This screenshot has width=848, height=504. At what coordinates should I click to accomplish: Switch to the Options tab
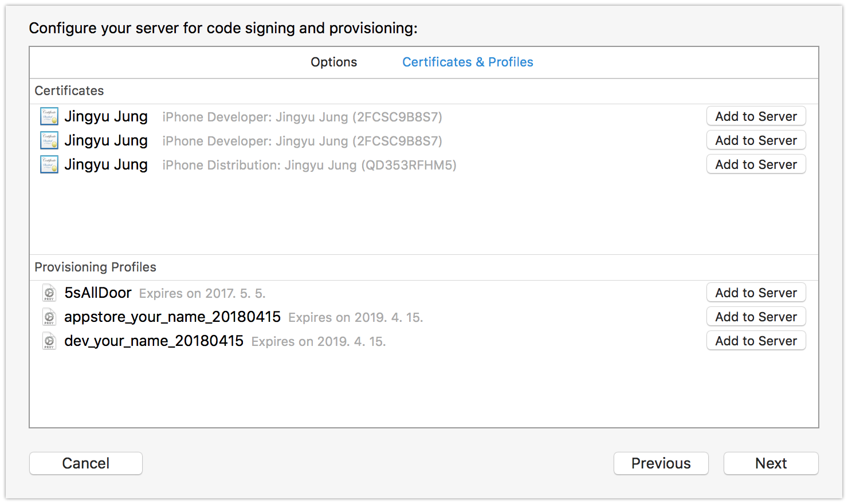click(333, 62)
